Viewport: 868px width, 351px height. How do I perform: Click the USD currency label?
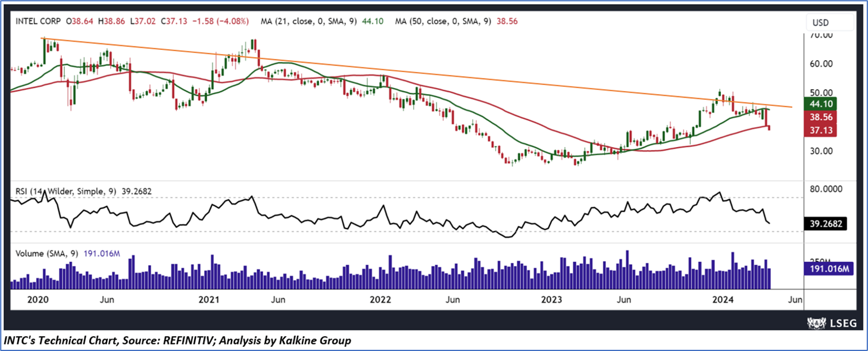coord(822,23)
